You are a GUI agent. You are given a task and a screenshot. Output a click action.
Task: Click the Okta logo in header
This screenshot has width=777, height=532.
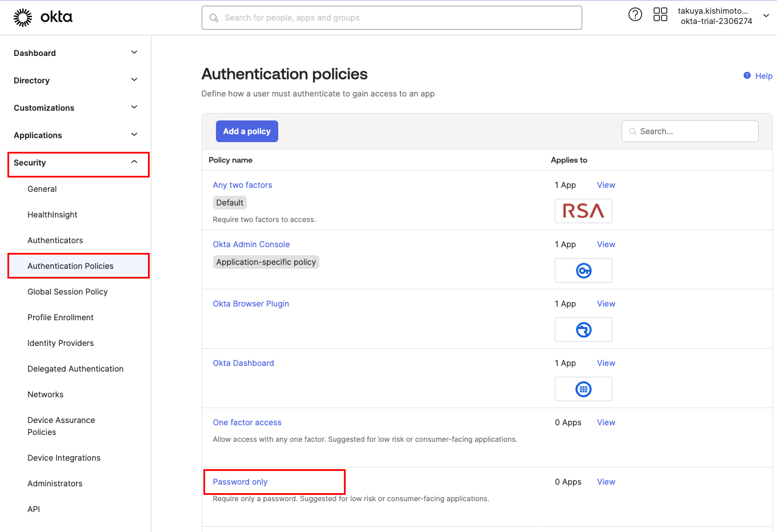click(x=43, y=18)
